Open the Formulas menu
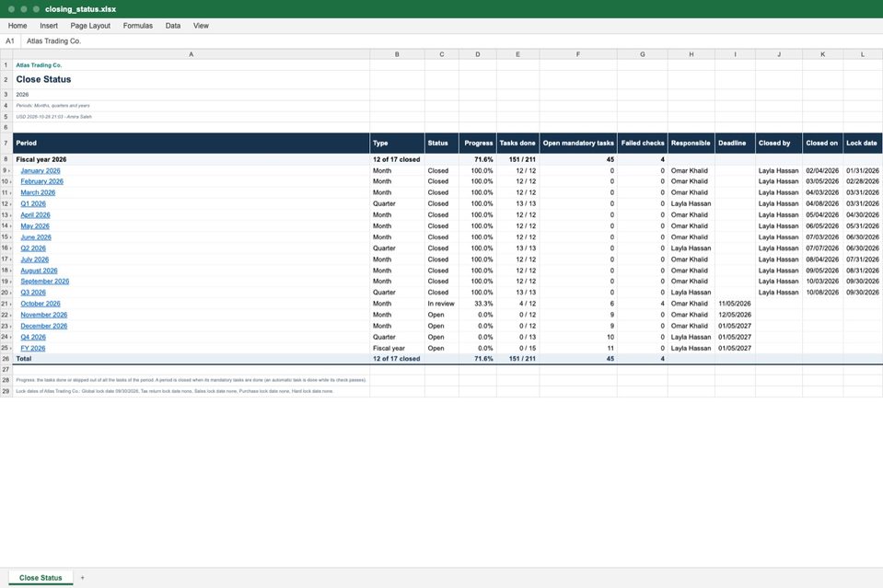This screenshot has height=588, width=883. pos(137,26)
